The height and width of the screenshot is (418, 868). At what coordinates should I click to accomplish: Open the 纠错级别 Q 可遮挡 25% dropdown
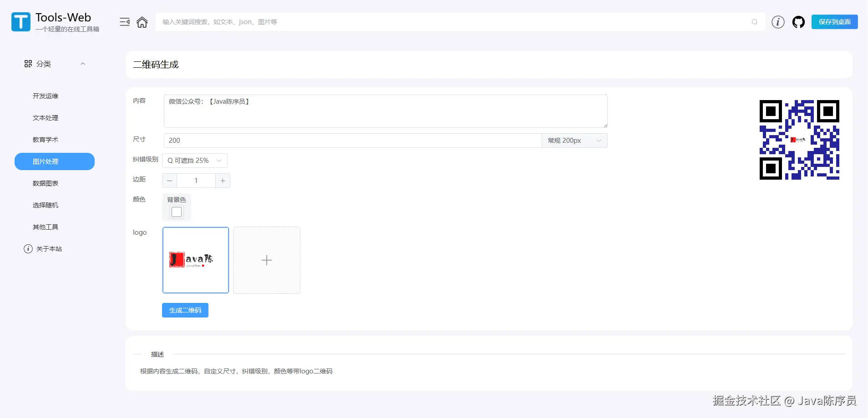195,161
